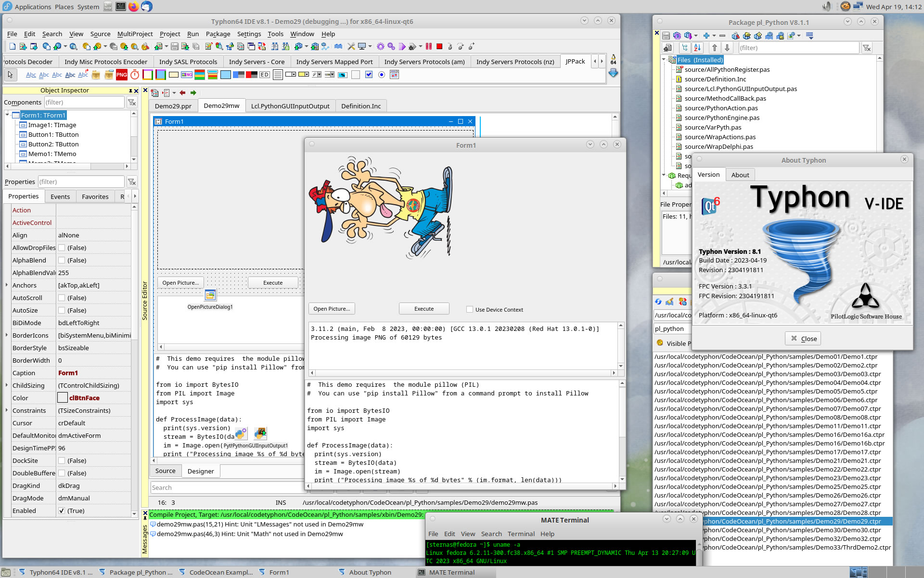This screenshot has width=924, height=578.
Task: Click the Color property clBtnFace swatch
Action: 63,398
